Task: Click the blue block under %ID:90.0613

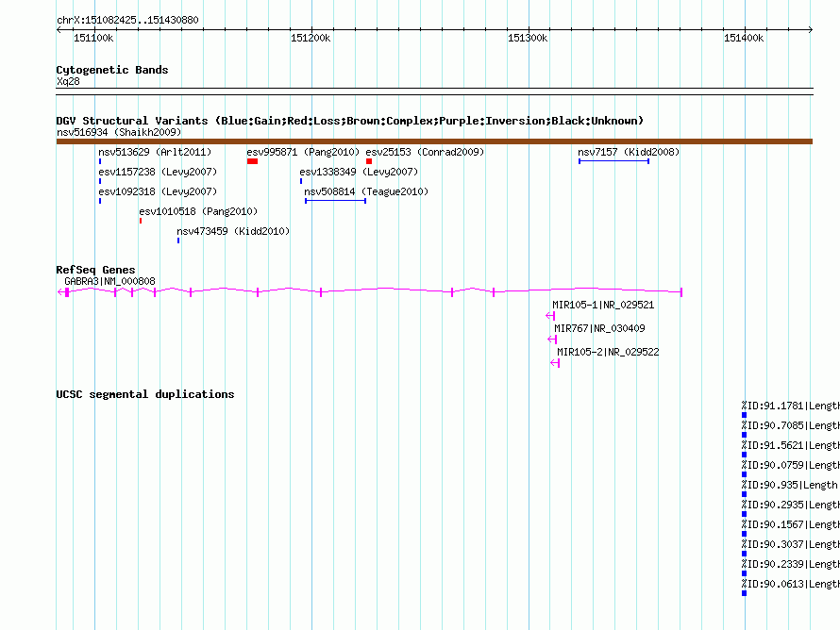Action: pyautogui.click(x=744, y=593)
